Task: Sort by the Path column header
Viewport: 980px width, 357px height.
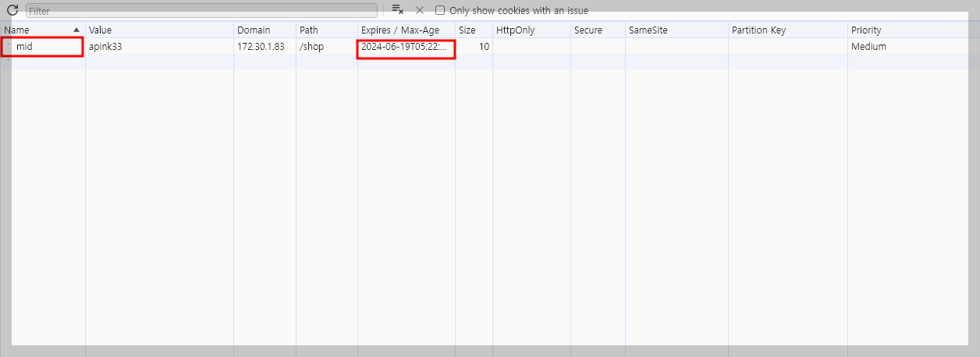Action: [x=327, y=30]
